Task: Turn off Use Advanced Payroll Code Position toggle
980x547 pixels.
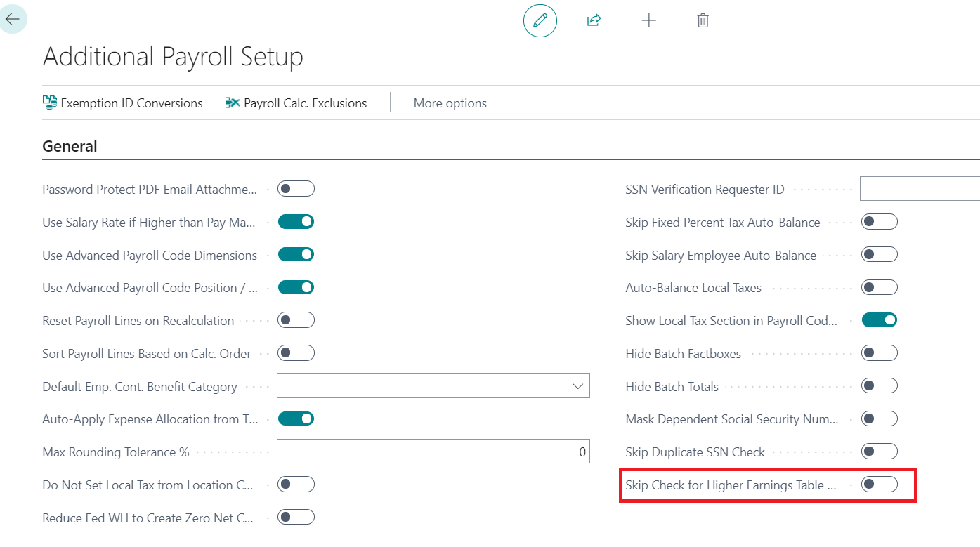Action: coord(296,287)
